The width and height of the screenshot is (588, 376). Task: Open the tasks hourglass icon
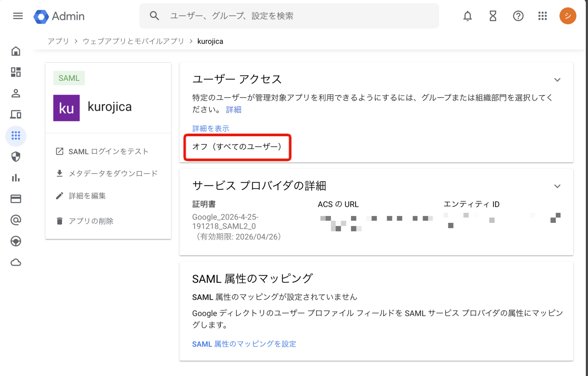[x=493, y=16]
